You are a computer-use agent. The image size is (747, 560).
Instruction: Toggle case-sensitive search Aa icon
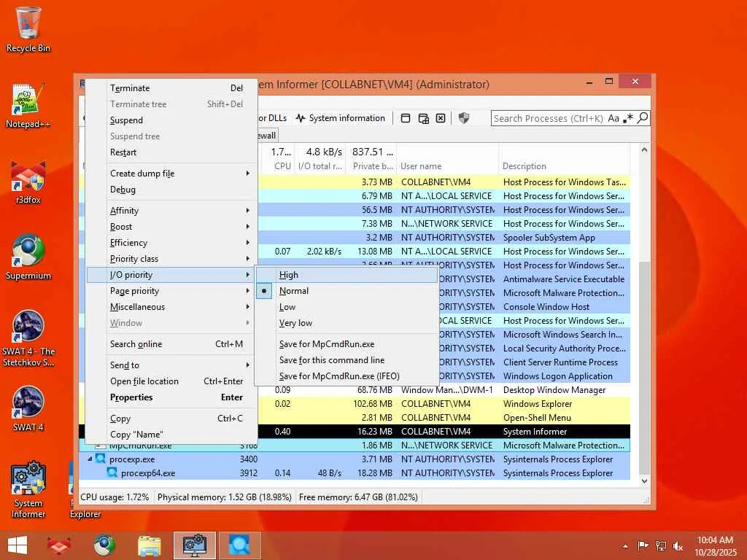(x=614, y=118)
